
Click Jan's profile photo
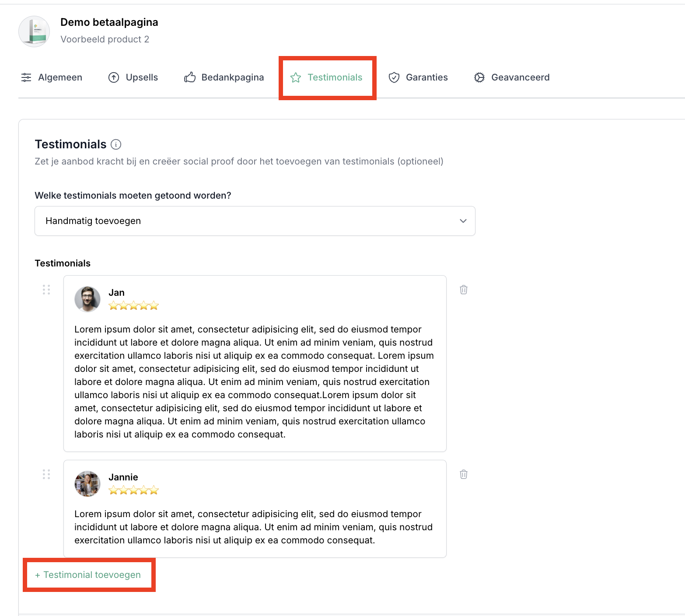click(87, 299)
